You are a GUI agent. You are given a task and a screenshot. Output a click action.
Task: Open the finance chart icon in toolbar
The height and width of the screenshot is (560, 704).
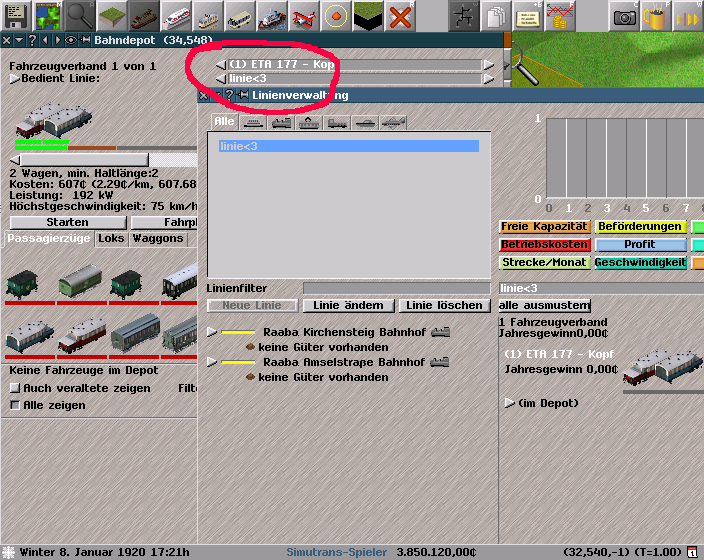click(559, 15)
